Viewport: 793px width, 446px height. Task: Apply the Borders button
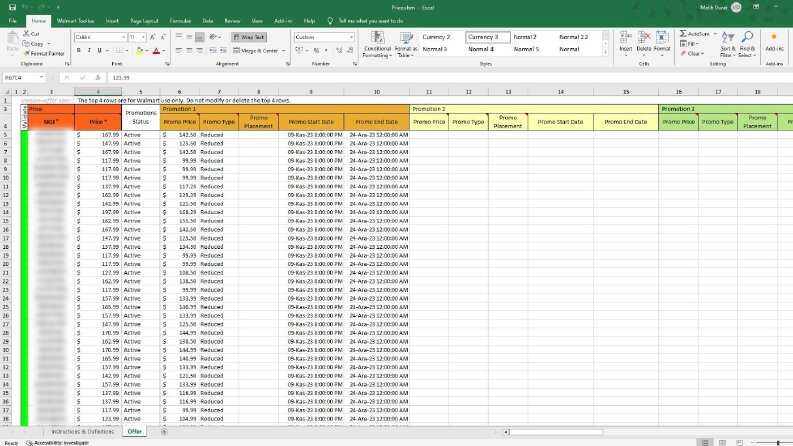pyautogui.click(x=119, y=51)
